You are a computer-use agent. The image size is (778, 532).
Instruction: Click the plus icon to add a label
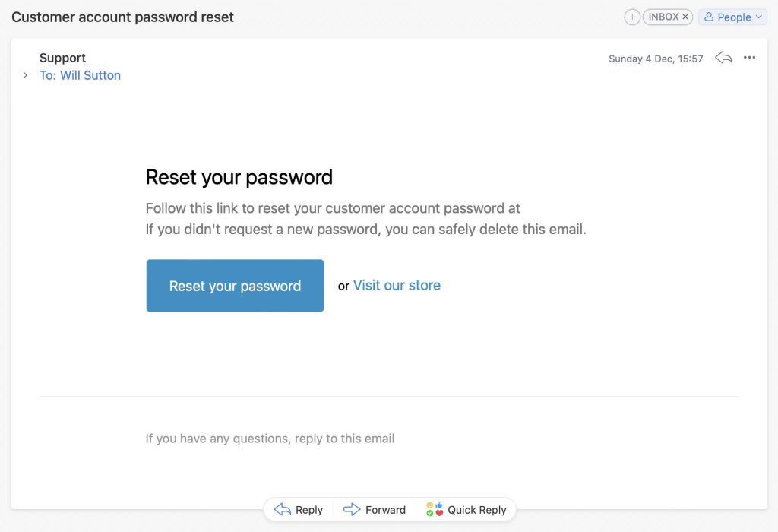(631, 17)
